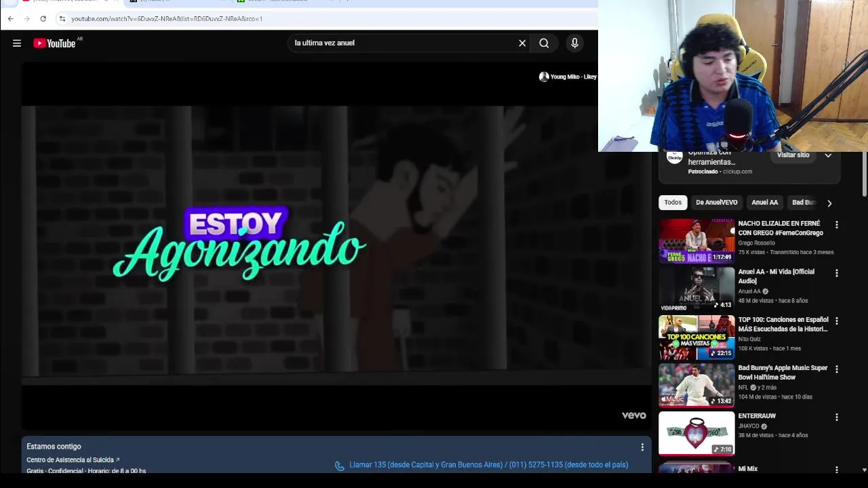Open Anuel AA Mi Vida thumbnail
This screenshot has height=488, width=868.
click(x=696, y=289)
